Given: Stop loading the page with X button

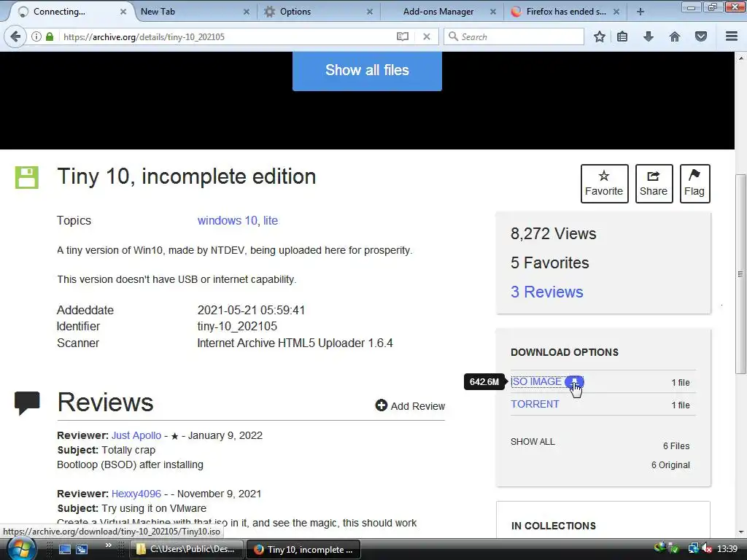Looking at the screenshot, I should click(x=427, y=36).
